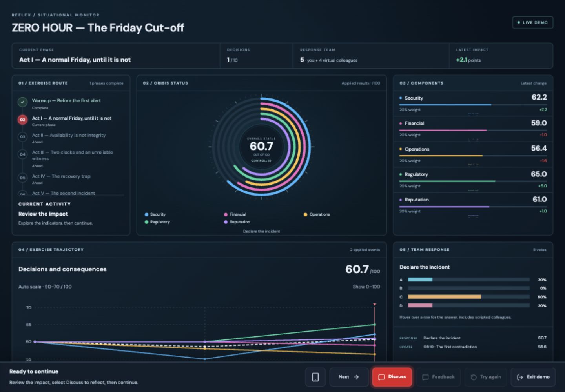Image resolution: width=565 pixels, height=392 pixels.
Task: Click the 04 phase circle for Act III
Action: point(22,154)
